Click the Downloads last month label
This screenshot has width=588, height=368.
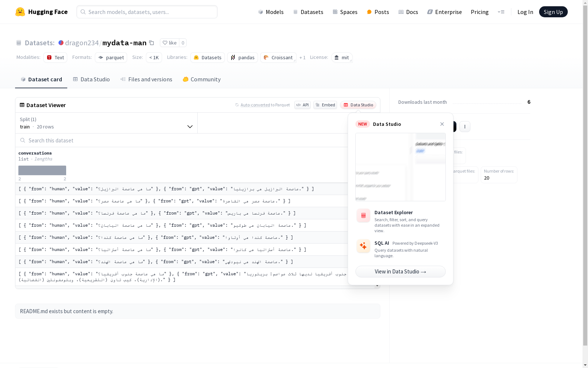point(423,102)
